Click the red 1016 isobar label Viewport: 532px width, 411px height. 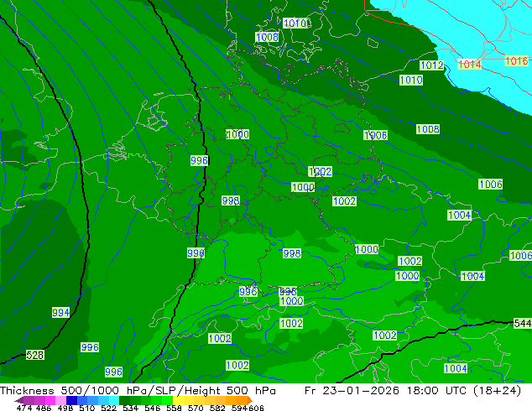point(516,60)
